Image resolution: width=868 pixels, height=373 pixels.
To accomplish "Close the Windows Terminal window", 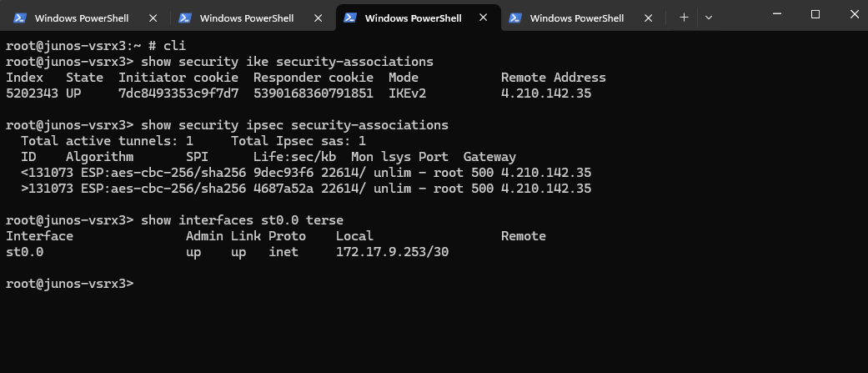I will point(854,15).
